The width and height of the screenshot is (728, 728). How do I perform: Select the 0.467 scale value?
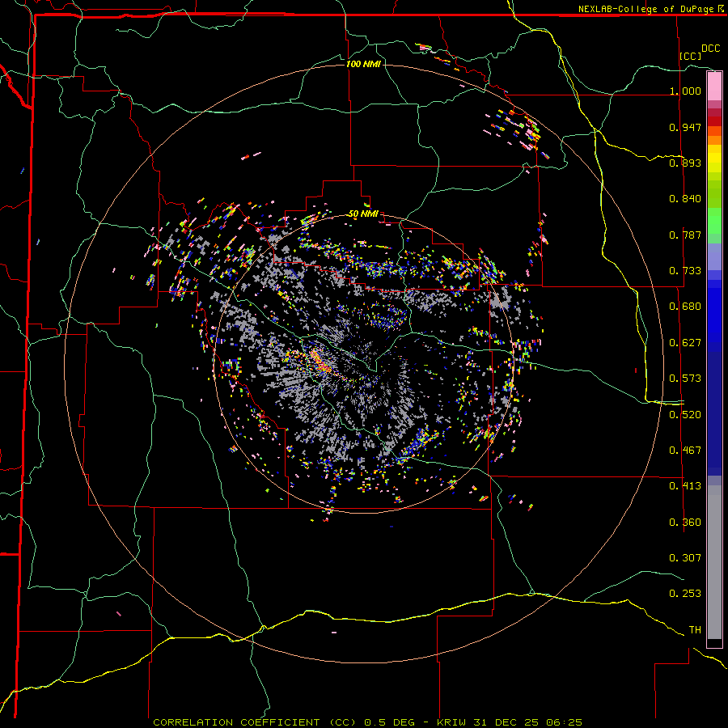click(x=685, y=451)
